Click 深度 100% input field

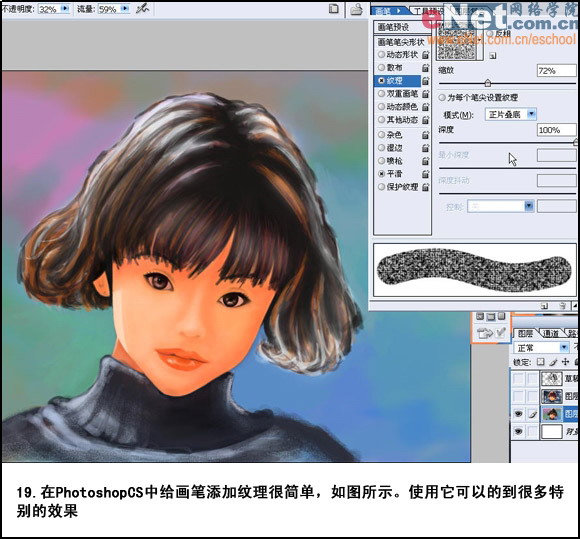[556, 130]
